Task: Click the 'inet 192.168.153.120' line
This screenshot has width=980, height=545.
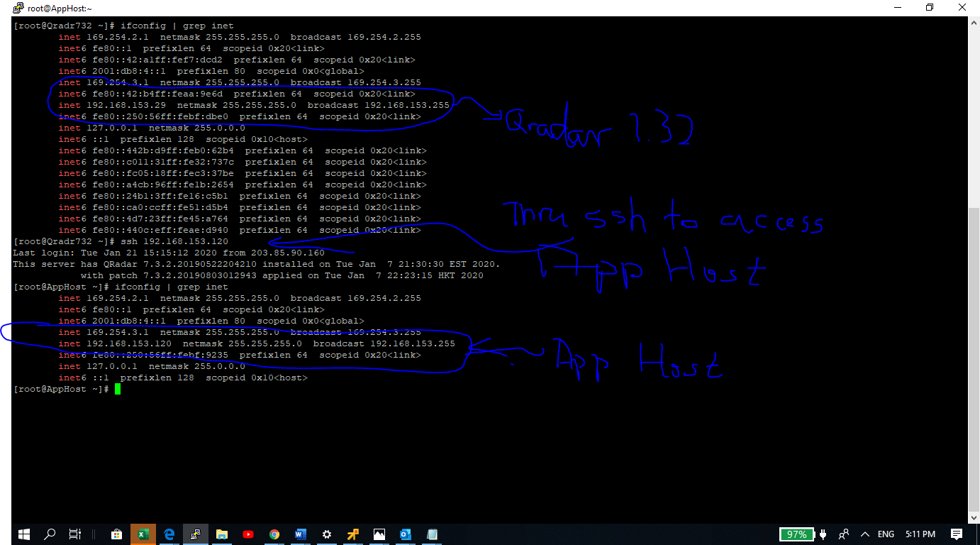Action: pos(257,343)
